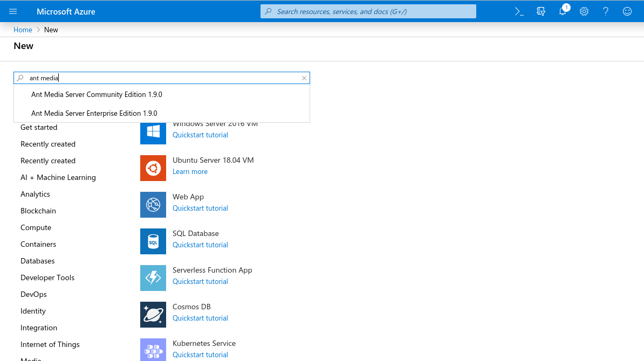
Task: Open portal settings gear
Action: click(x=584, y=11)
